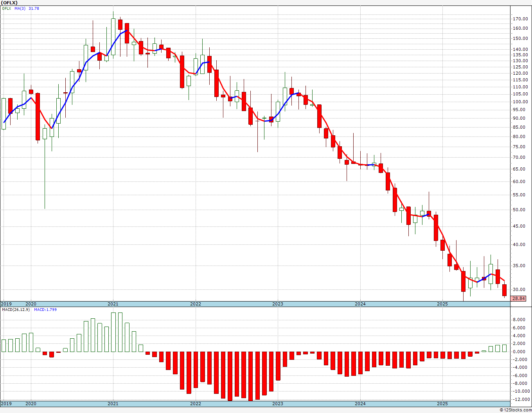The image size is (532, 413).
Task: Click the 30.00 price axis label
Action: point(519,289)
